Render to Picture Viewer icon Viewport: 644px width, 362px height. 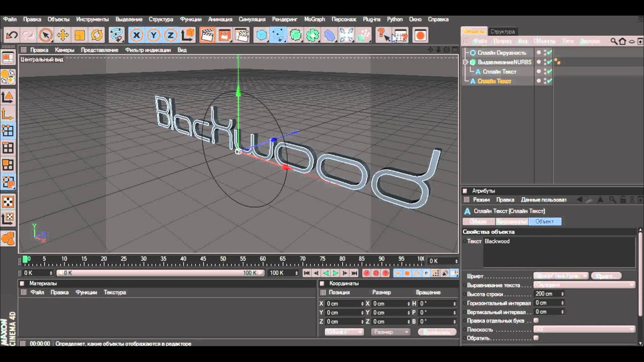[x=224, y=35]
